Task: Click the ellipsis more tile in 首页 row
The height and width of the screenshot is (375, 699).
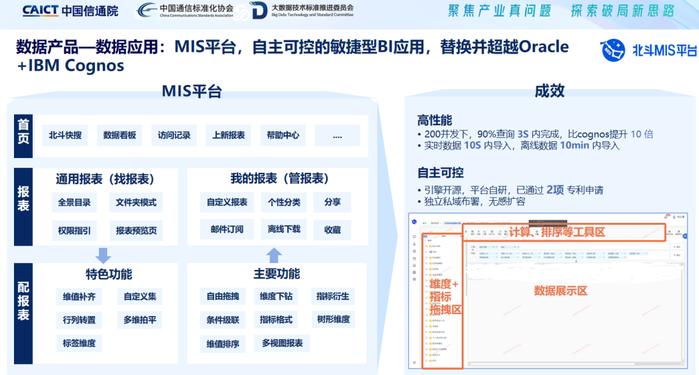Action: coord(337,135)
